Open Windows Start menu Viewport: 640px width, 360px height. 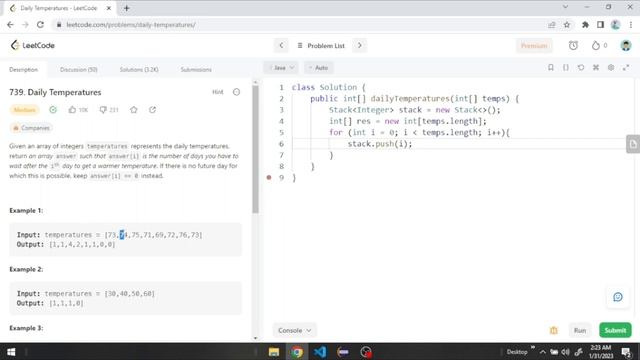[x=11, y=352]
